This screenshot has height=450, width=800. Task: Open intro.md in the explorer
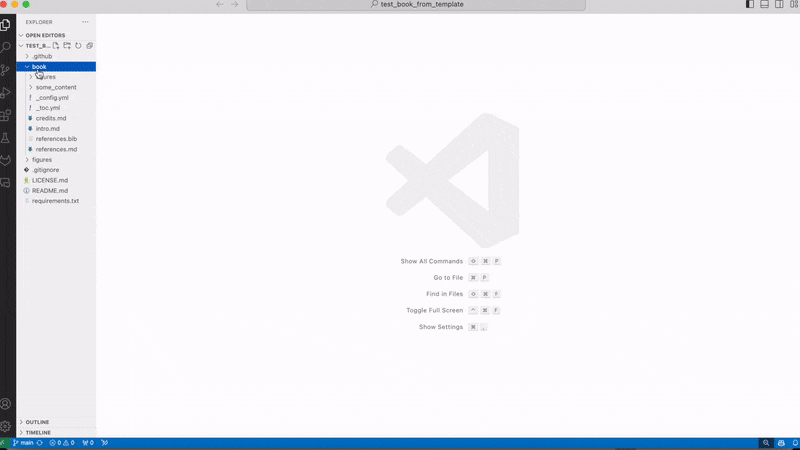point(56,129)
